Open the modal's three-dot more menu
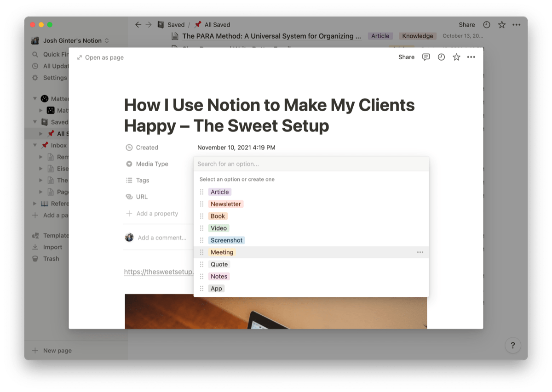 click(x=471, y=57)
